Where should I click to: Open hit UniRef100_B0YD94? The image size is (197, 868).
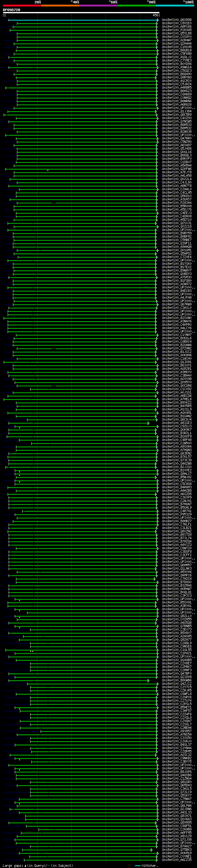pos(177,64)
